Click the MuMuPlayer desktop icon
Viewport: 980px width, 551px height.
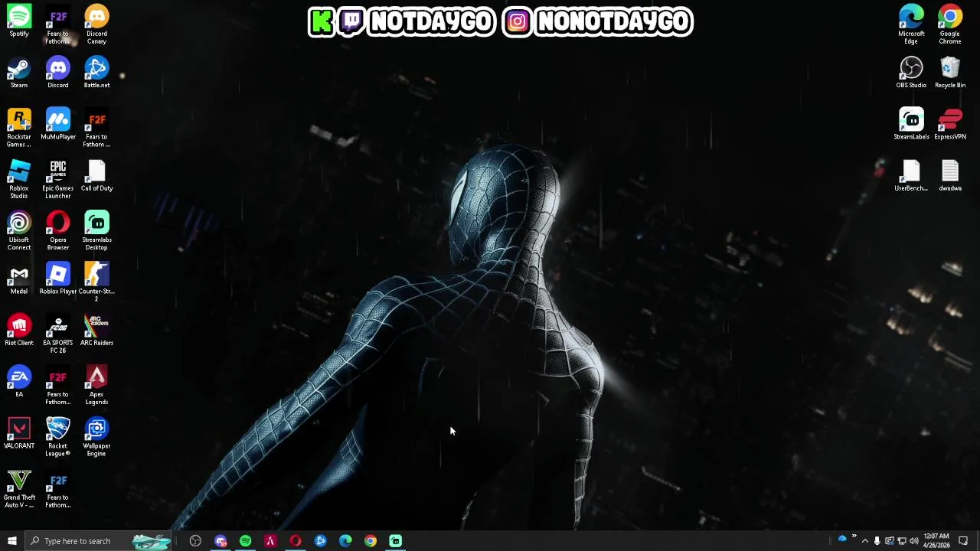tap(58, 124)
